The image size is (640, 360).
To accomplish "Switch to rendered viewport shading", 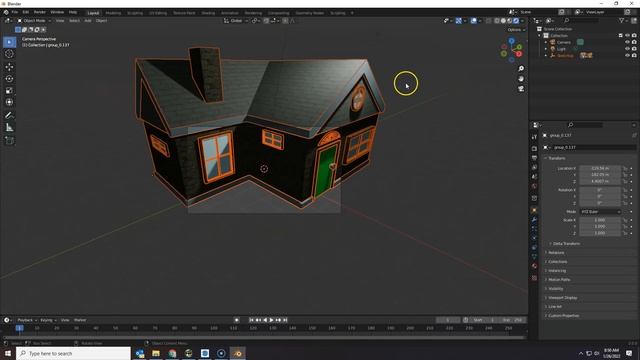I will pyautogui.click(x=516, y=20).
